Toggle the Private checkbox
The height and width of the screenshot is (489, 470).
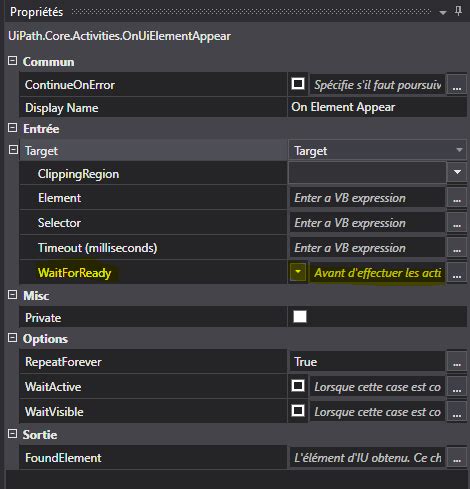[300, 317]
